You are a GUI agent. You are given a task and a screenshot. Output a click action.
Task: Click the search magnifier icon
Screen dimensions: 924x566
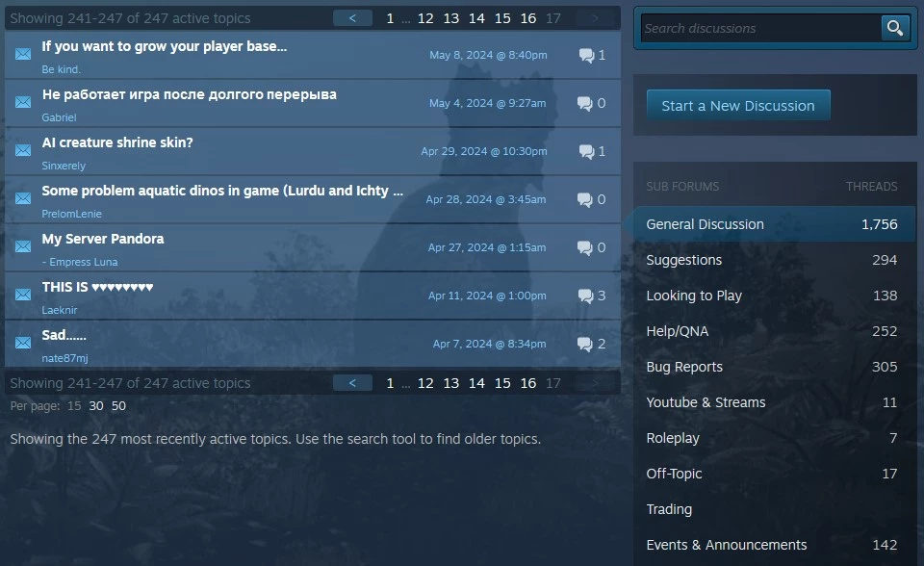(894, 28)
